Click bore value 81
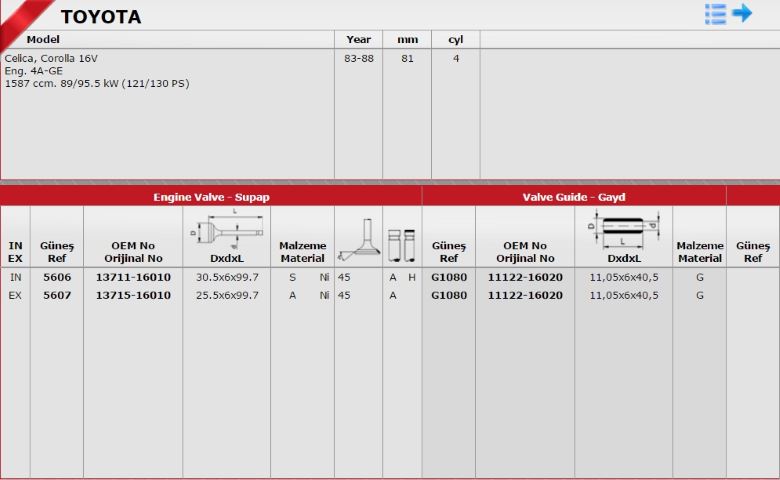The height and width of the screenshot is (480, 780). 407,58
